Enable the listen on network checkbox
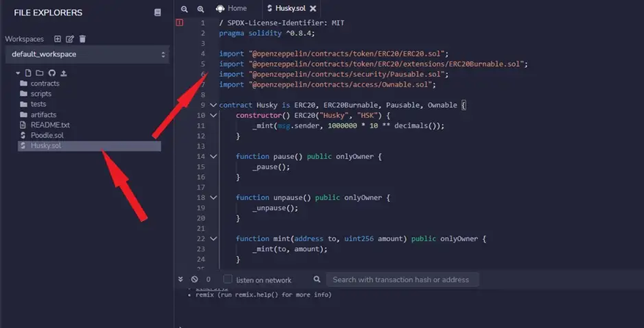Image resolution: width=644 pixels, height=328 pixels. tap(228, 280)
